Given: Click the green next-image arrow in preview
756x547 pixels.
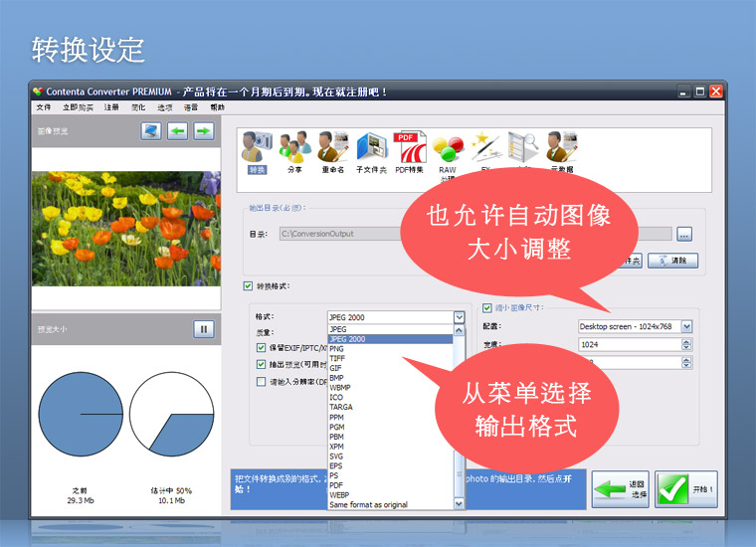Looking at the screenshot, I should point(204,130).
